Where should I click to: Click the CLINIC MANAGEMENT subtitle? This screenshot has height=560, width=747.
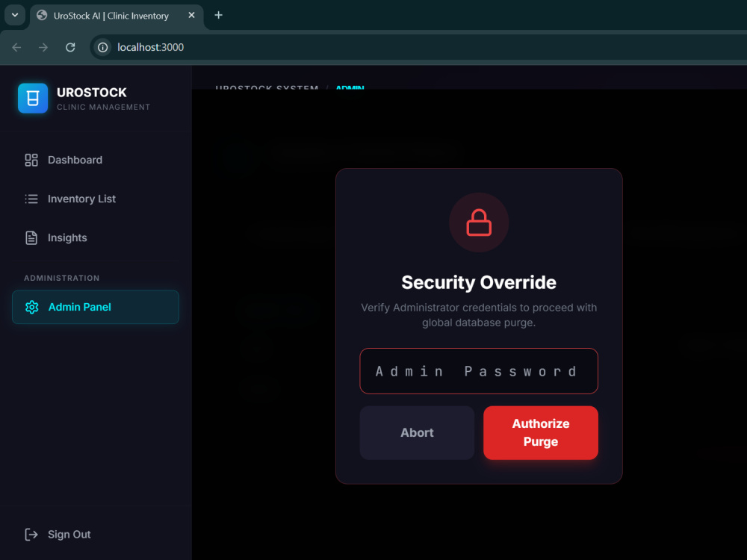[x=103, y=107]
